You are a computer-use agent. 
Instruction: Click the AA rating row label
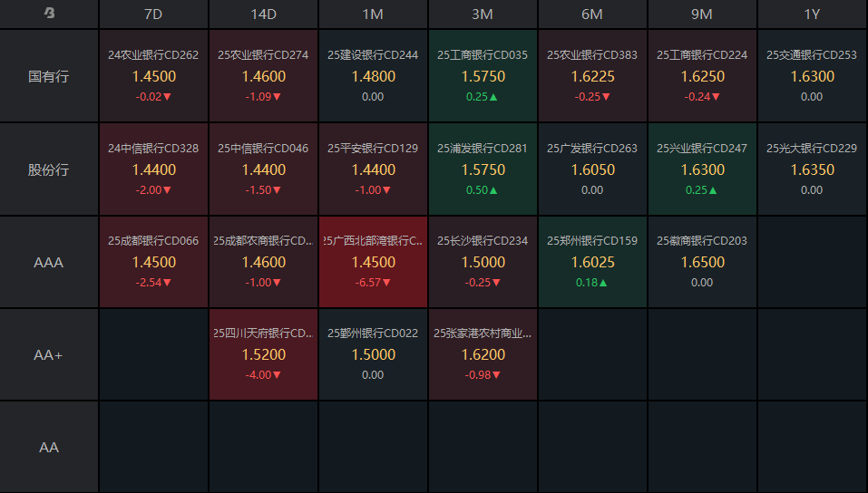pyautogui.click(x=49, y=448)
